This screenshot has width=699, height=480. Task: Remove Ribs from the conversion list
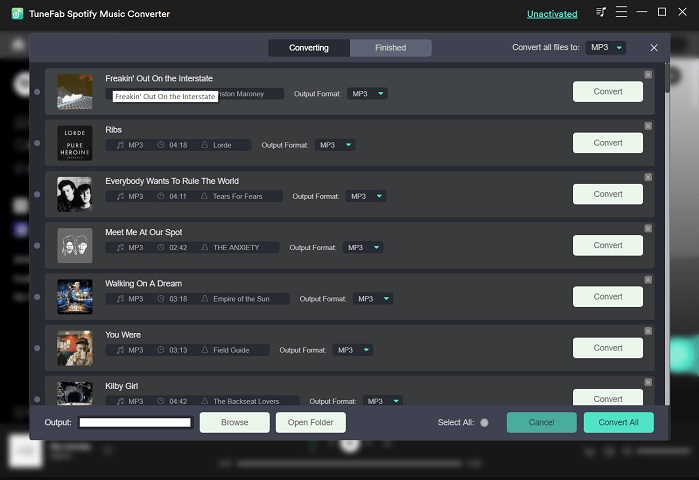pos(648,126)
